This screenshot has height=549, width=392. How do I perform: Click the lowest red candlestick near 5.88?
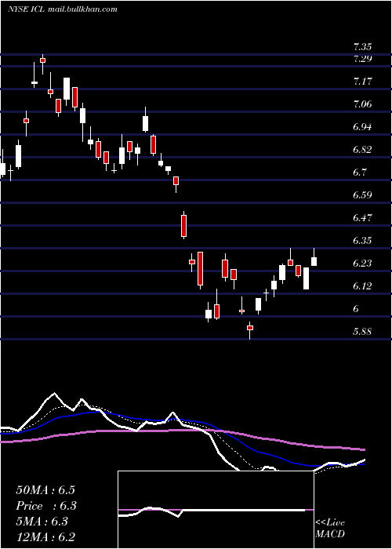[250, 328]
